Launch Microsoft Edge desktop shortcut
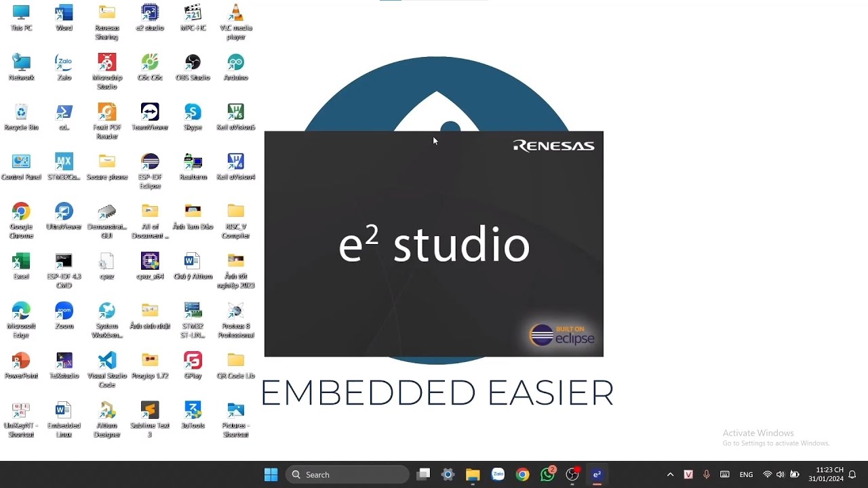 click(x=21, y=319)
